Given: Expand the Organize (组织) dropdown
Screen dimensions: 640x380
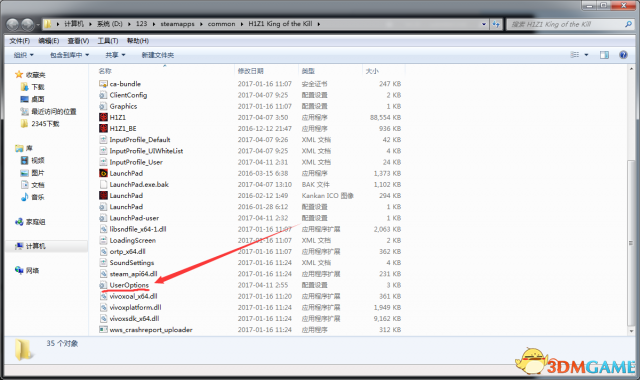Looking at the screenshot, I should click(23, 55).
